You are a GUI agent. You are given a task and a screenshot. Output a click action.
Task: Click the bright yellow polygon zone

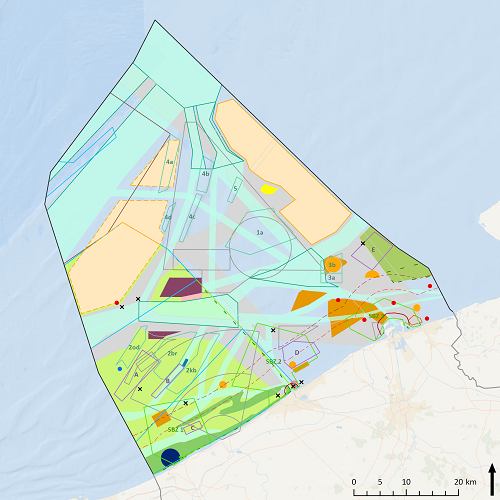click(x=269, y=189)
